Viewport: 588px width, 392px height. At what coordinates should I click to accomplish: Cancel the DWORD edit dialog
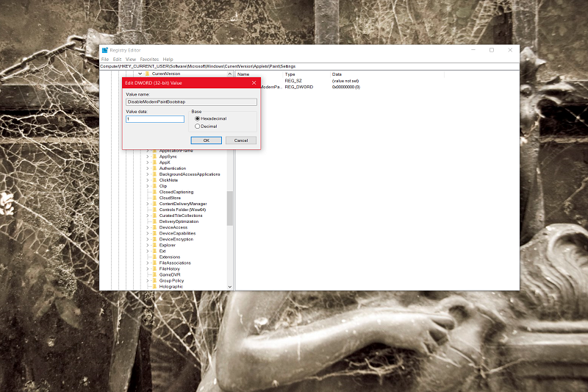(241, 140)
